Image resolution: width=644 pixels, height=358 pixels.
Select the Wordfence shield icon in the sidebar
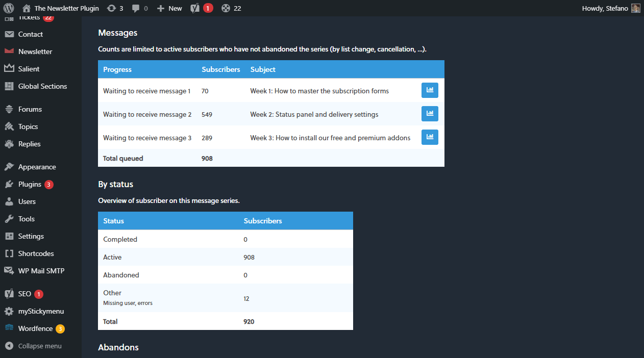[x=9, y=328]
